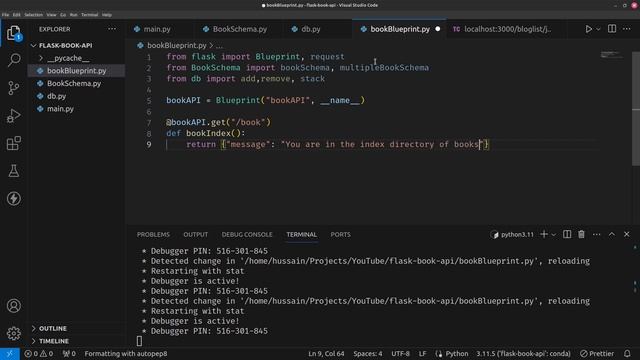Image resolution: width=640 pixels, height=360 pixels.
Task: Split the editor right
Action: click(612, 29)
